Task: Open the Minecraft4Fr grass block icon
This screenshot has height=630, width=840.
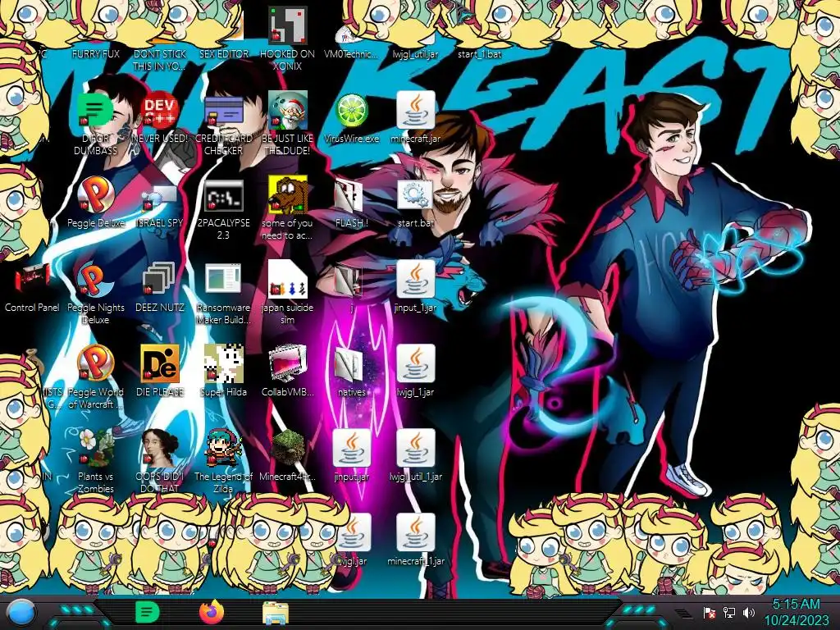Action: point(288,448)
